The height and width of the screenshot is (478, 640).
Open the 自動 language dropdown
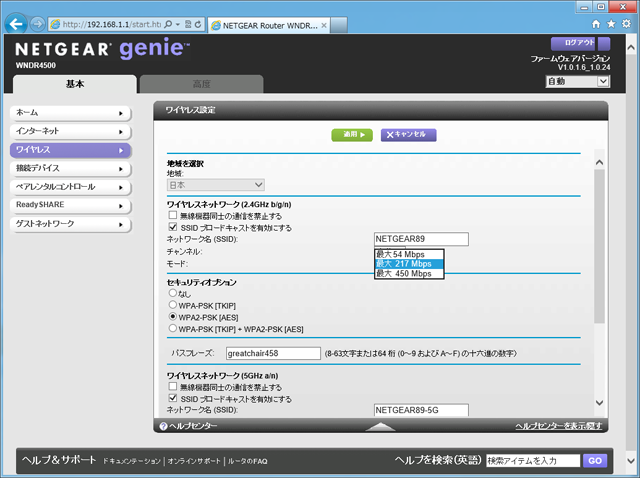click(x=575, y=81)
